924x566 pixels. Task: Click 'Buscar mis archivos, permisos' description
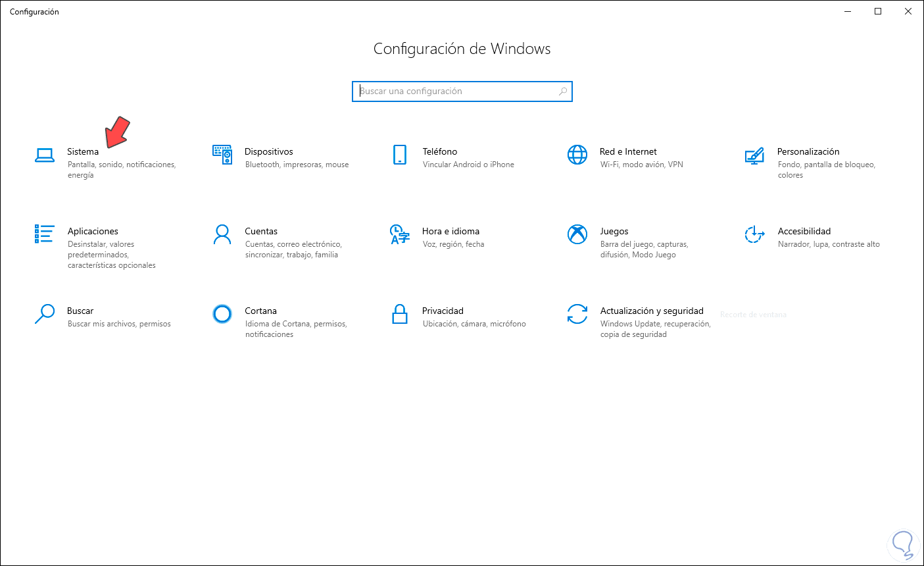[119, 324]
